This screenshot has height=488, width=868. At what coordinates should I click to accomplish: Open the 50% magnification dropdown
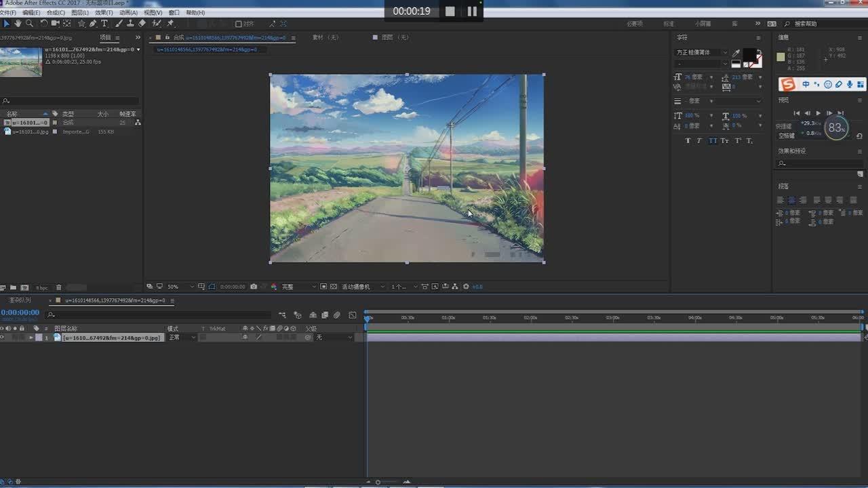click(181, 287)
